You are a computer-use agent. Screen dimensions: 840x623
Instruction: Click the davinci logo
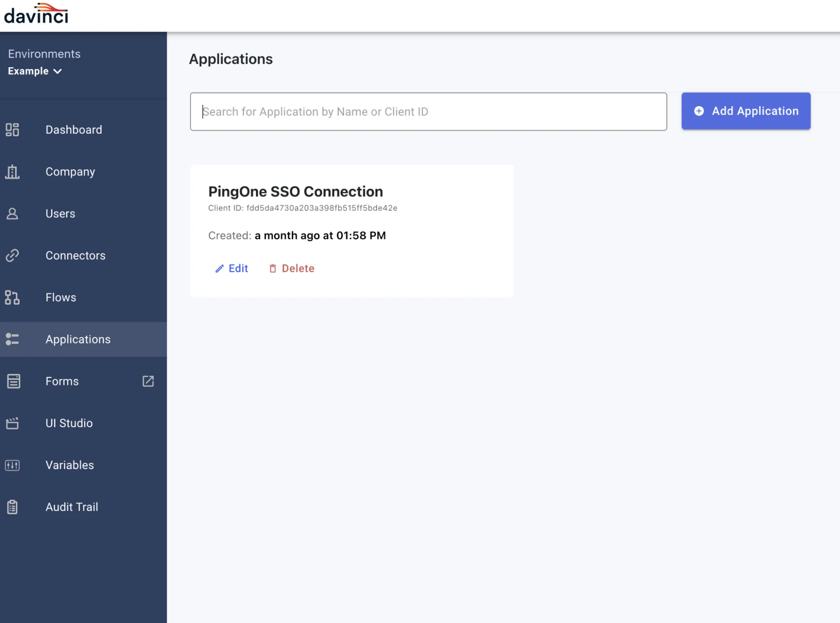pyautogui.click(x=36, y=14)
